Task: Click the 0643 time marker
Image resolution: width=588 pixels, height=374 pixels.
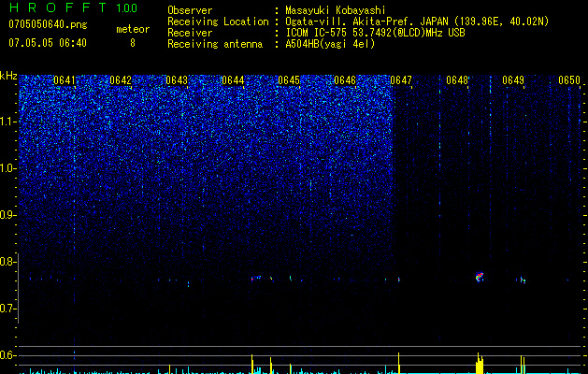Action: click(177, 80)
